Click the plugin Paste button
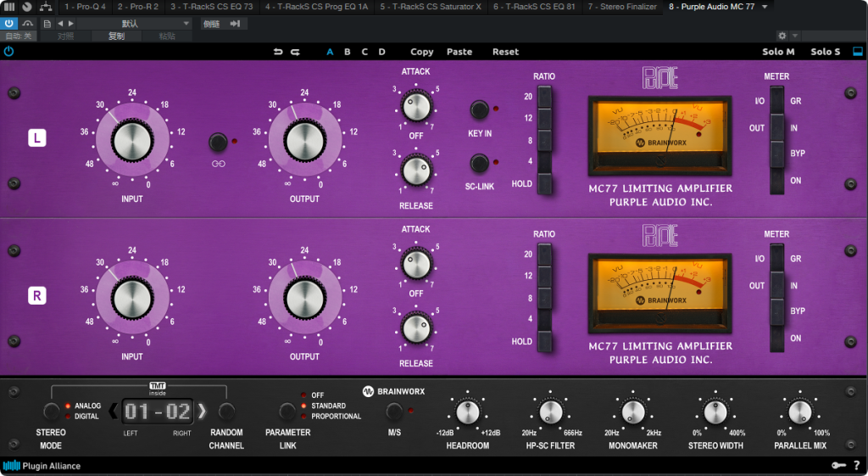This screenshot has height=476, width=868. pos(459,52)
